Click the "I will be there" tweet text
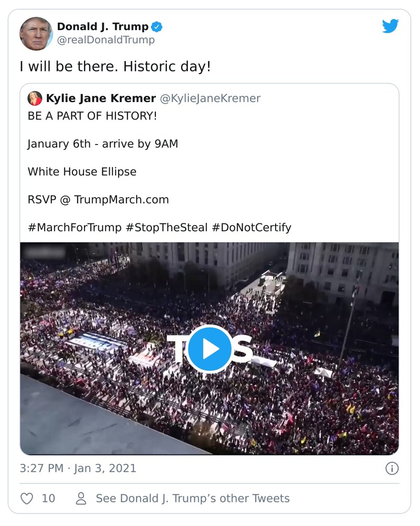This screenshot has width=420, height=526. coord(115,67)
